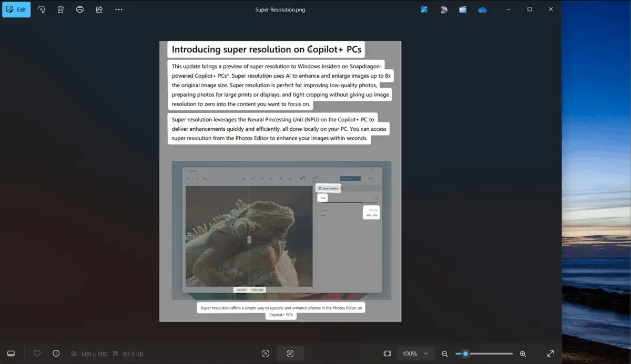Click the visual search scan icon

[x=266, y=353]
